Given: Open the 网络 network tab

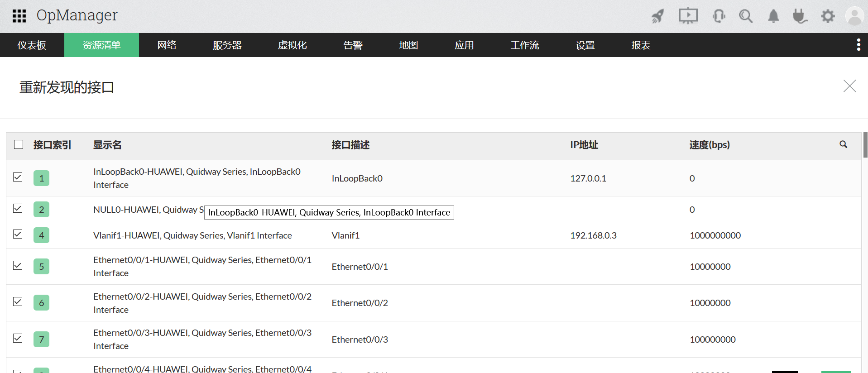Looking at the screenshot, I should point(167,45).
